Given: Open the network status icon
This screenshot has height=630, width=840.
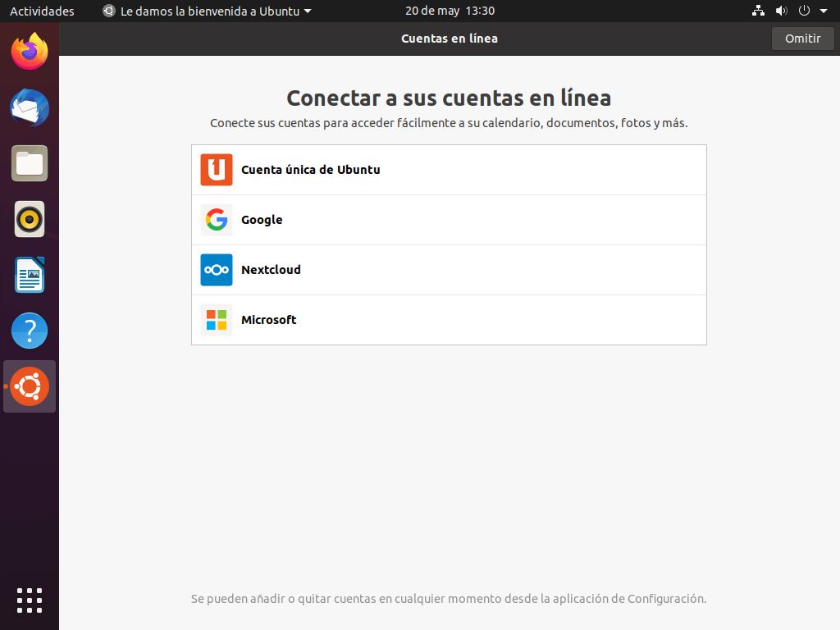Looking at the screenshot, I should 758,11.
